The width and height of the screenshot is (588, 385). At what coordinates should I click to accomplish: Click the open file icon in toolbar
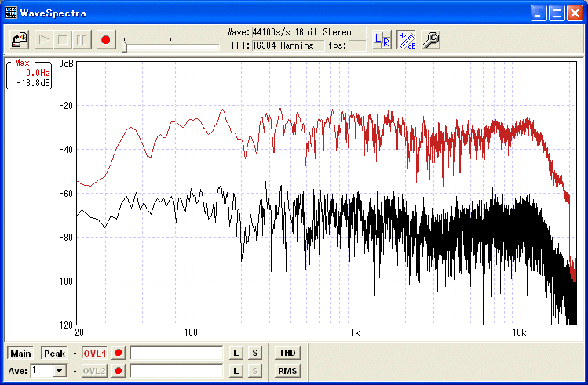(20, 38)
